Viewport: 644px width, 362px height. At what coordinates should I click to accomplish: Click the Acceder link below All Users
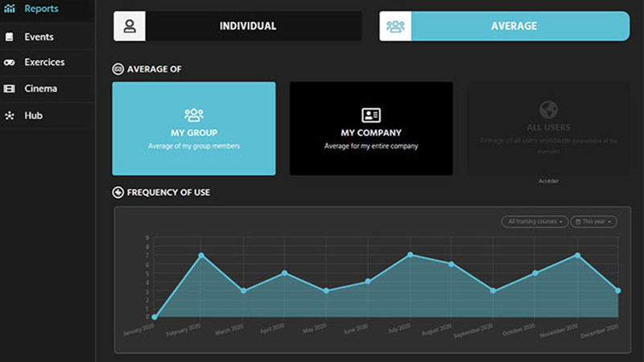coord(548,181)
